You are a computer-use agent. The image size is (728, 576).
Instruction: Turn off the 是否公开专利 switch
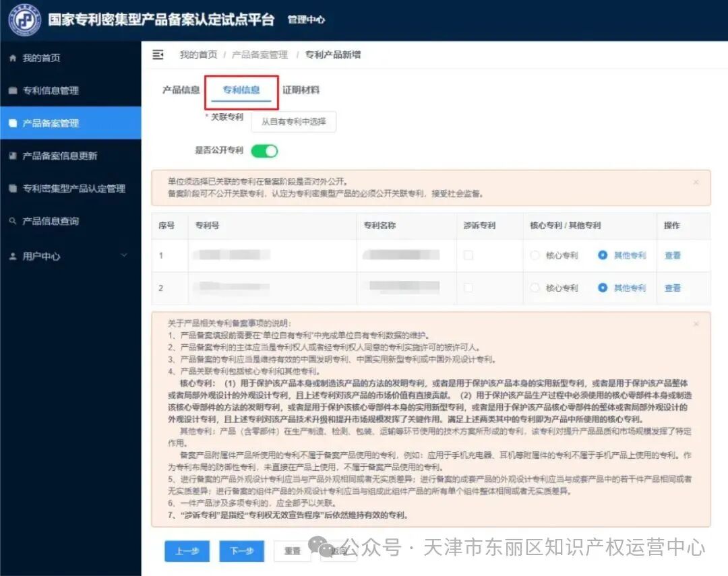(264, 150)
